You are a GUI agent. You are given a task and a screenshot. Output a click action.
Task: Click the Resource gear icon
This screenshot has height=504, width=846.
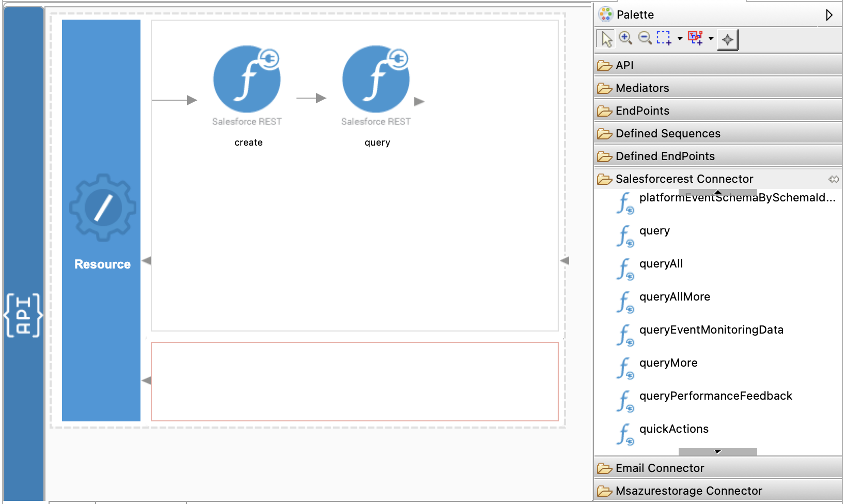click(103, 208)
